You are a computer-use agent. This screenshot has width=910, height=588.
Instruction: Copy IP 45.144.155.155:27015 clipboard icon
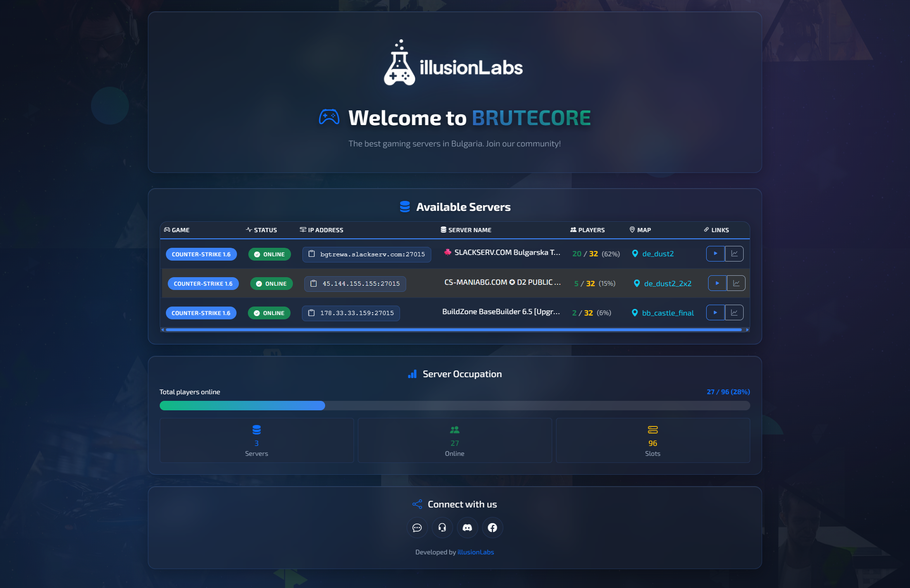click(x=313, y=283)
